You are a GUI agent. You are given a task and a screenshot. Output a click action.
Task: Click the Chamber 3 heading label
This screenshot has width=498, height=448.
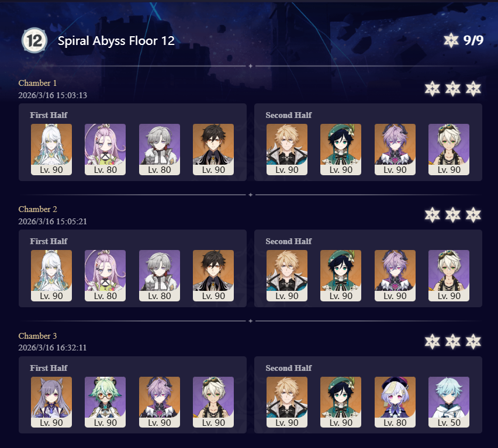[x=37, y=336]
